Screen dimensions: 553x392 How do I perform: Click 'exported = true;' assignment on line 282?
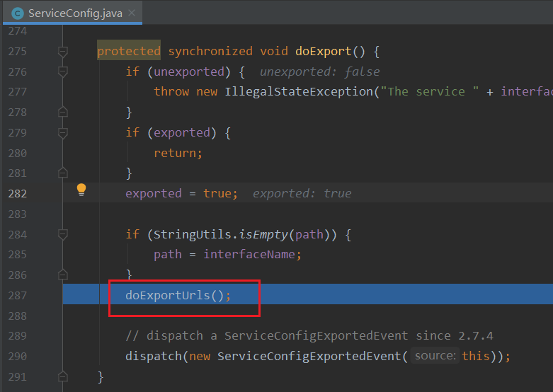click(x=182, y=193)
